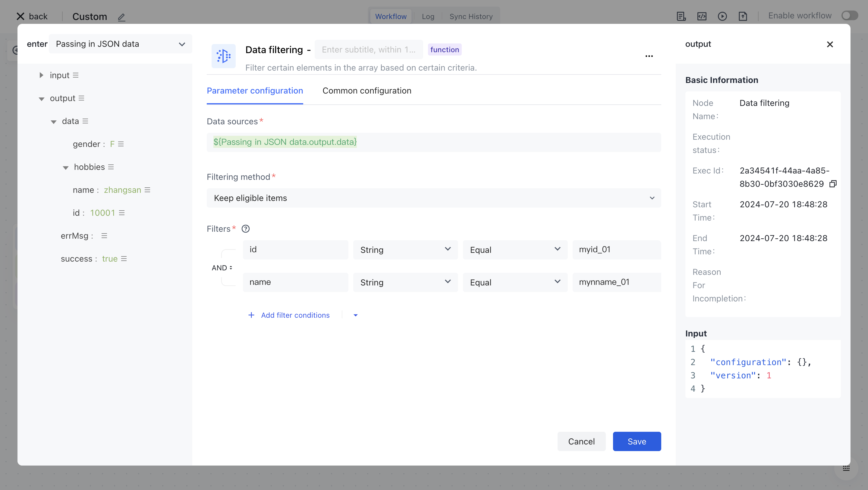
Task: Click the subtitle input field
Action: (369, 49)
